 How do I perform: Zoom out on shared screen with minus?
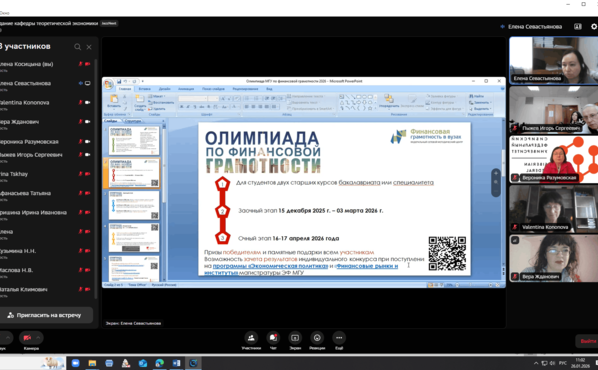496,192
